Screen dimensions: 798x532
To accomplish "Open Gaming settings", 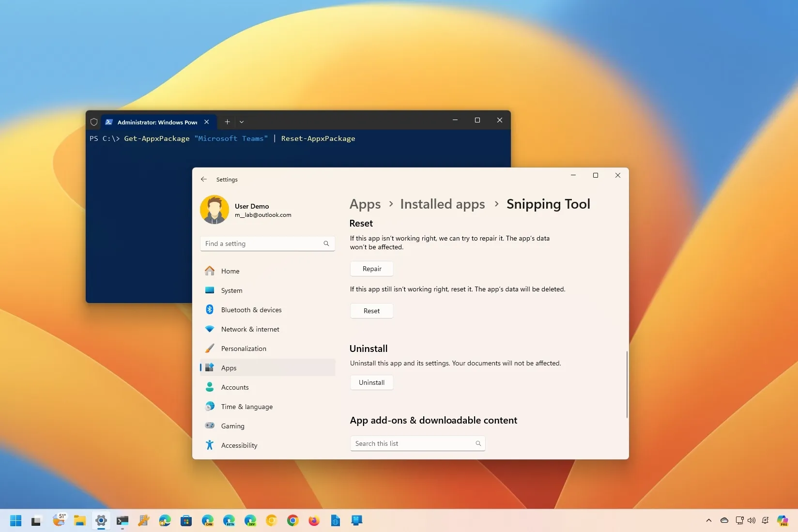I will pyautogui.click(x=232, y=426).
